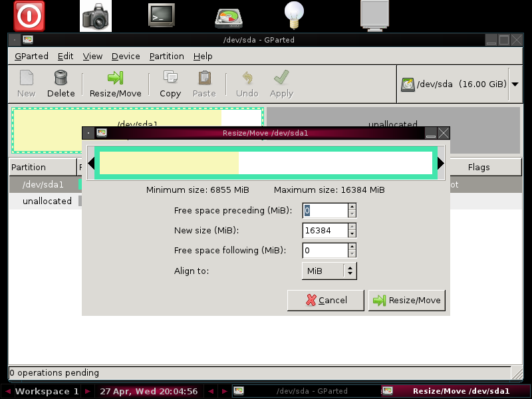Open the View menu
This screenshot has width=532, height=399.
coord(92,56)
